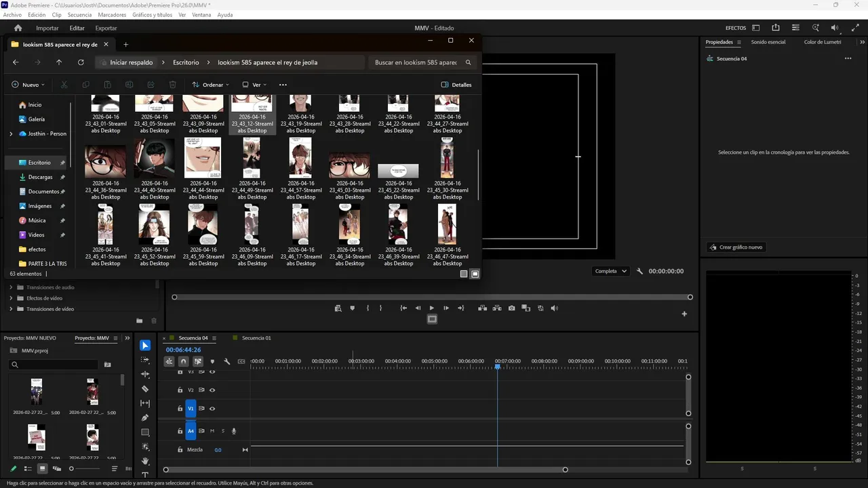Click the Detalles button in Explorer

(456, 85)
